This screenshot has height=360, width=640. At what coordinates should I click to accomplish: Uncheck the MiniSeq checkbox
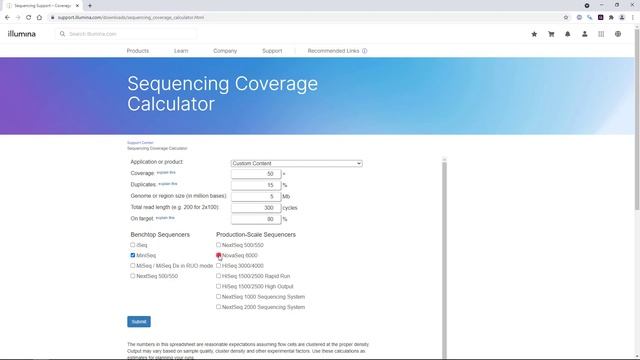pos(133,255)
